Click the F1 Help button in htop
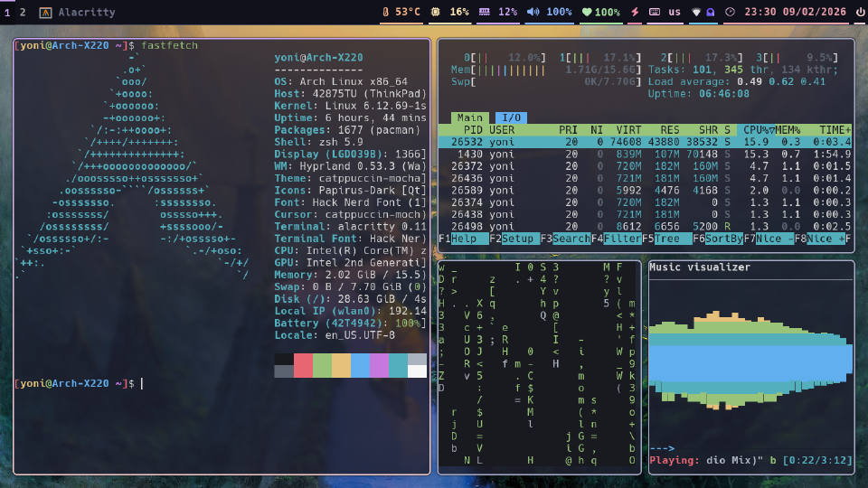The height and width of the screenshot is (488, 868). tap(463, 239)
